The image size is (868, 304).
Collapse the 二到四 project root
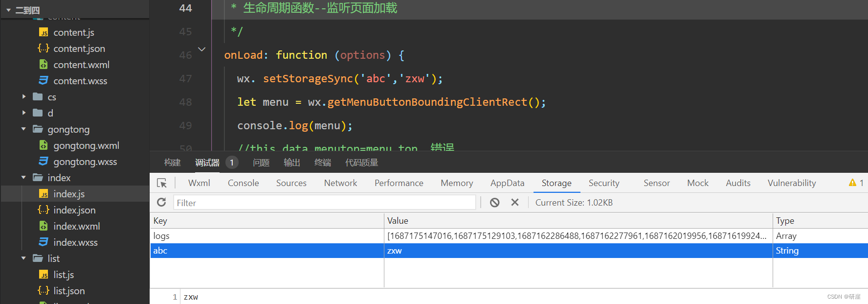click(x=8, y=10)
